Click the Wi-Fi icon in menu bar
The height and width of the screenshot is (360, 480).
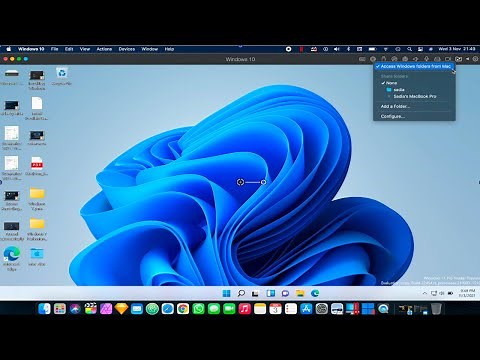tap(386, 49)
